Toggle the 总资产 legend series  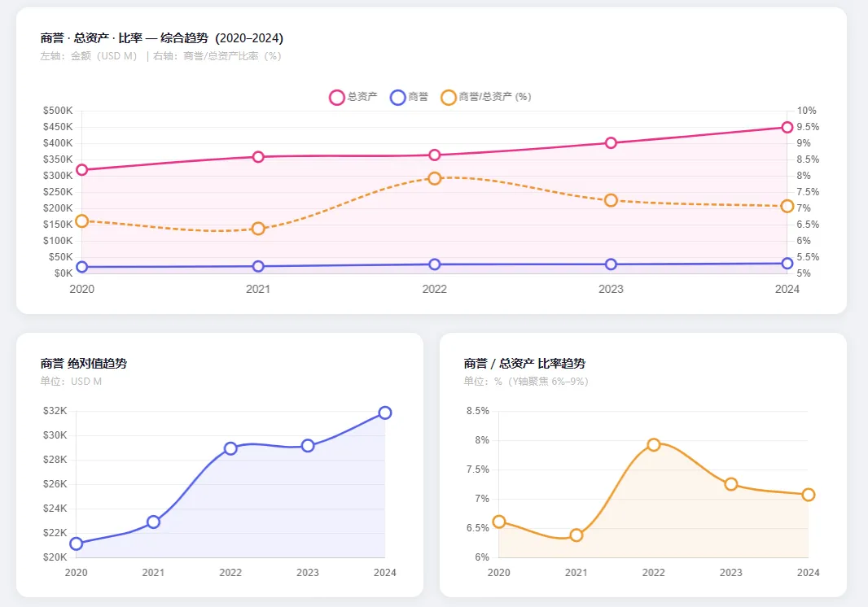pyautogui.click(x=353, y=97)
